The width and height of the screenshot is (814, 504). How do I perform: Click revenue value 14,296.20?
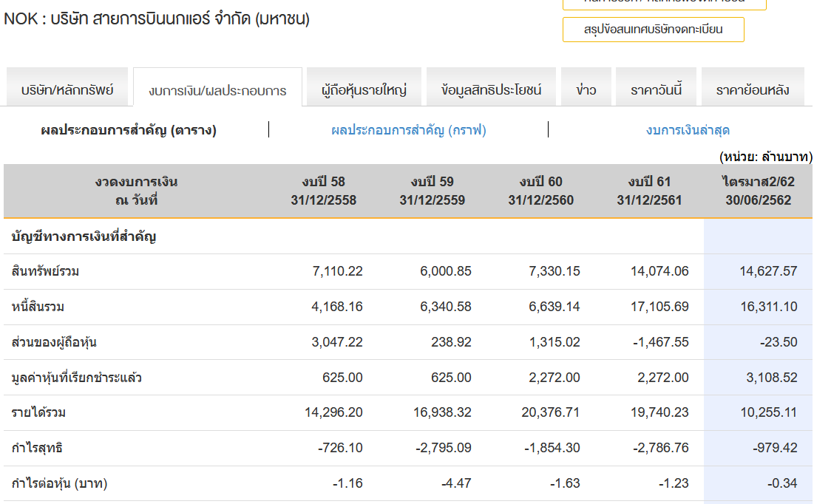333,412
